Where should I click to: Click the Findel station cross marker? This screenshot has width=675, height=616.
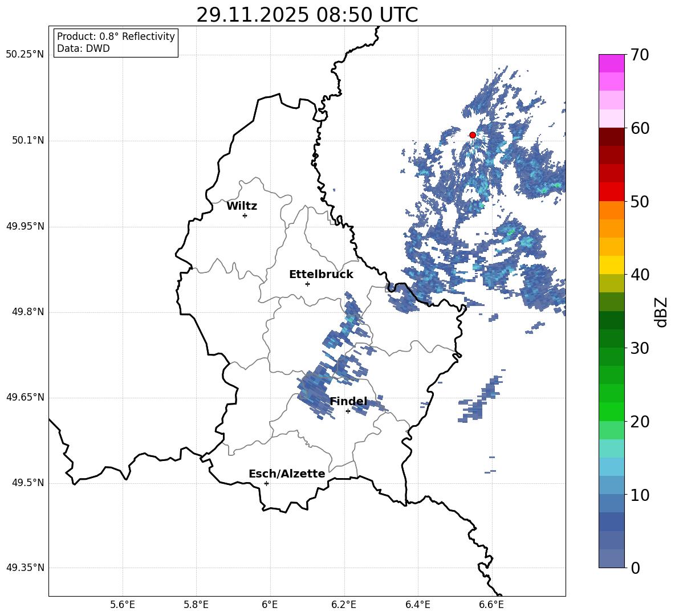point(348,411)
